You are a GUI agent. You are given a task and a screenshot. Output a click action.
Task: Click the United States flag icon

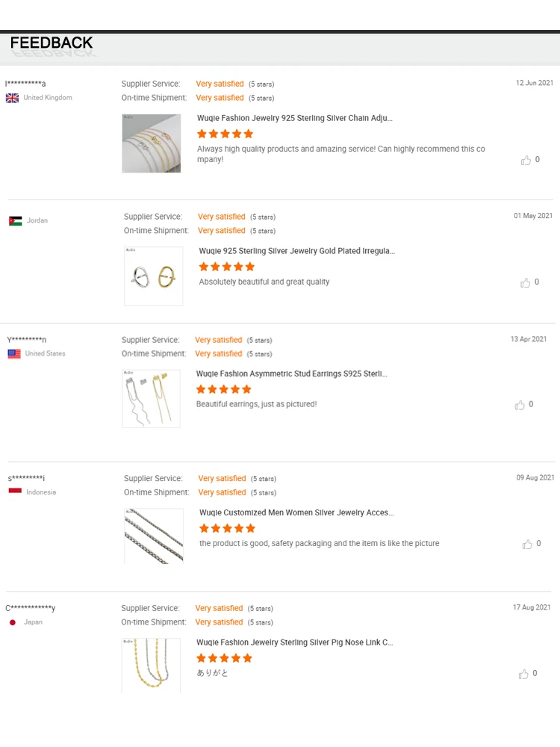point(14,354)
